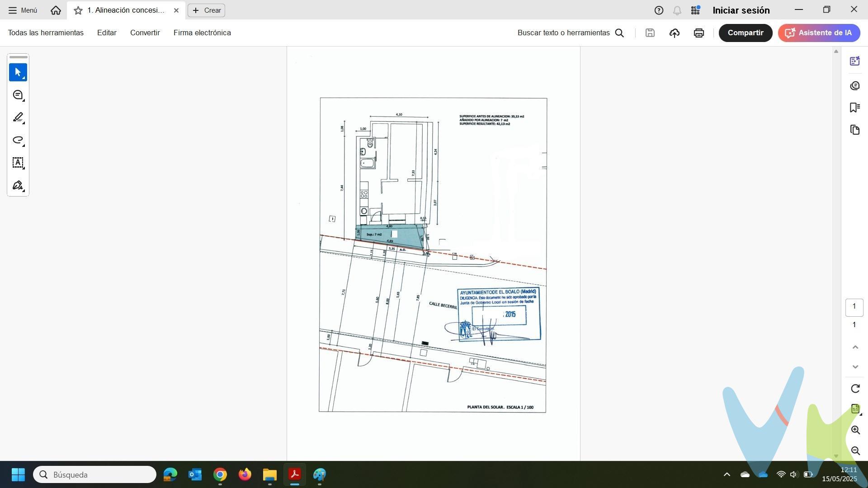Open the Adobe apps grid icon
The image size is (868, 488).
click(x=696, y=10)
